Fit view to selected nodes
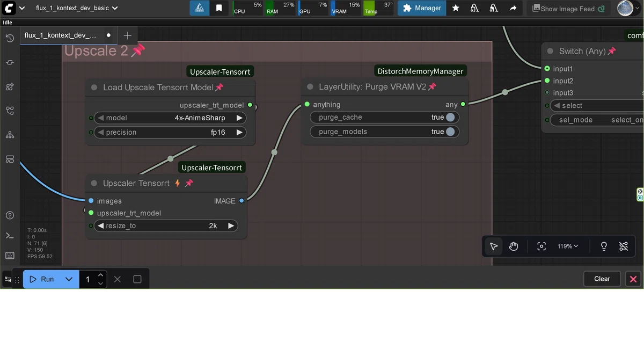 pyautogui.click(x=541, y=246)
